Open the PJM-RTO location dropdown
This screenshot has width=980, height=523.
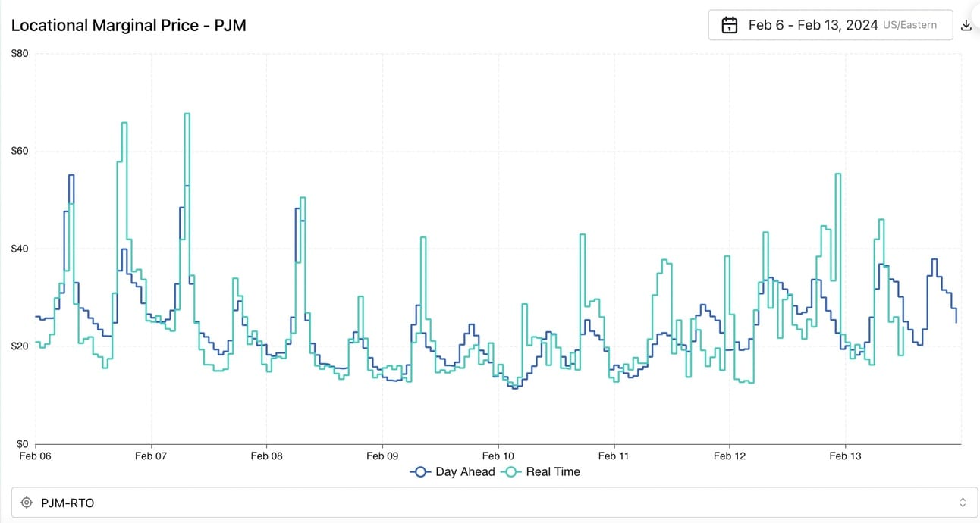coord(490,503)
